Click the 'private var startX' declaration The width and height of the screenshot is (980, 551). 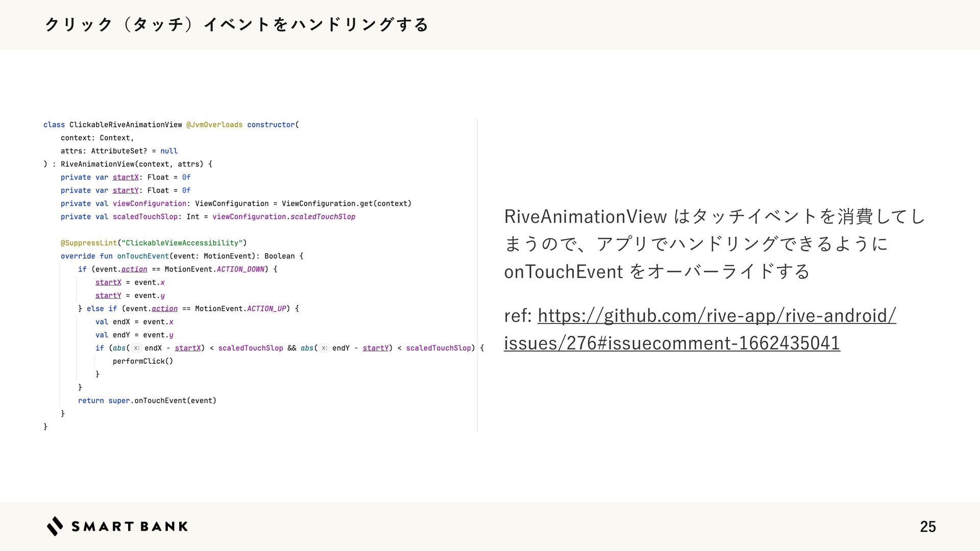(x=126, y=177)
